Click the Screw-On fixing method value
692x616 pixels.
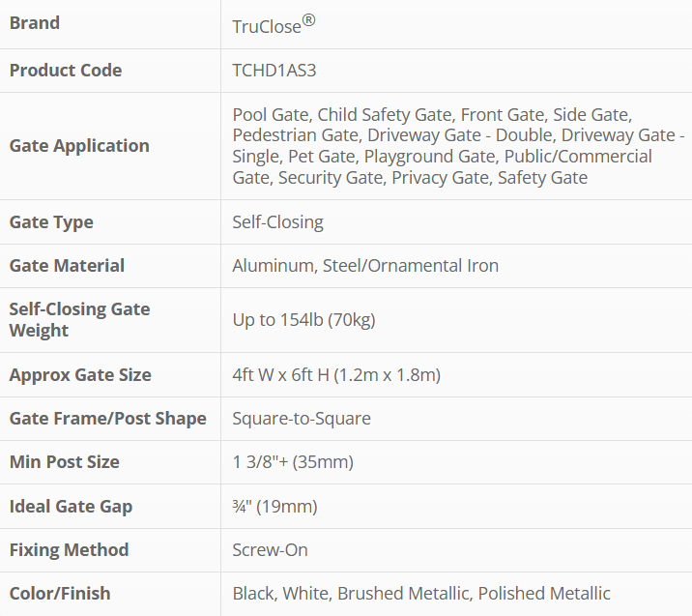[270, 550]
